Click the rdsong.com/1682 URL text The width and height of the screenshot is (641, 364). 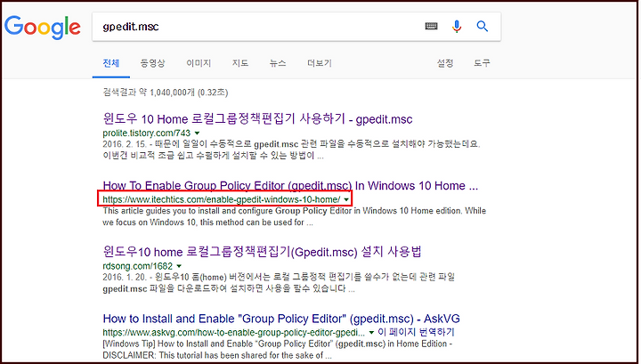(137, 266)
